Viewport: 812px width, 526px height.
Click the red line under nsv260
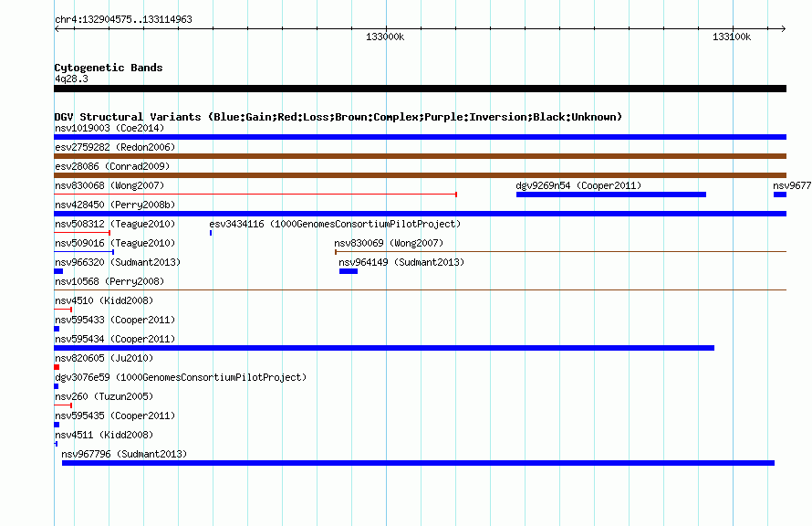[x=63, y=405]
